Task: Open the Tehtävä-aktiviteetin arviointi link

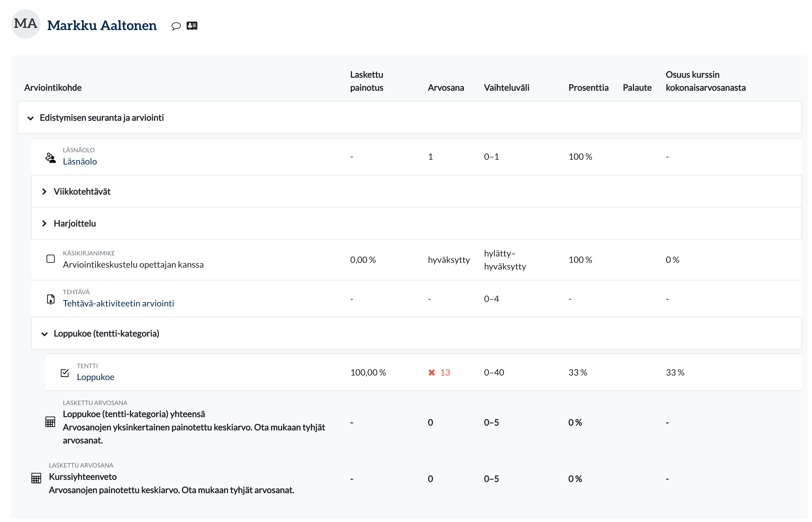Action: (118, 303)
